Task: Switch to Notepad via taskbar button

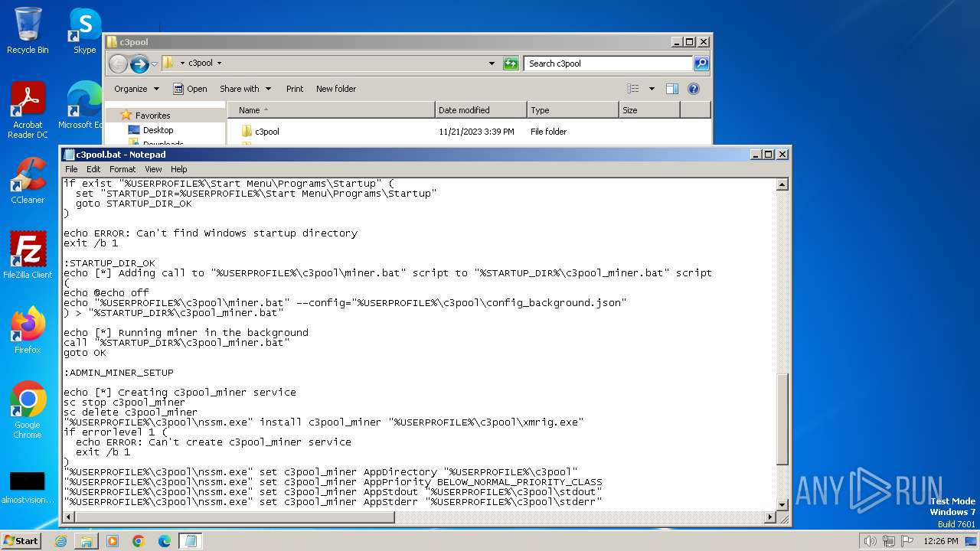Action: (x=191, y=541)
